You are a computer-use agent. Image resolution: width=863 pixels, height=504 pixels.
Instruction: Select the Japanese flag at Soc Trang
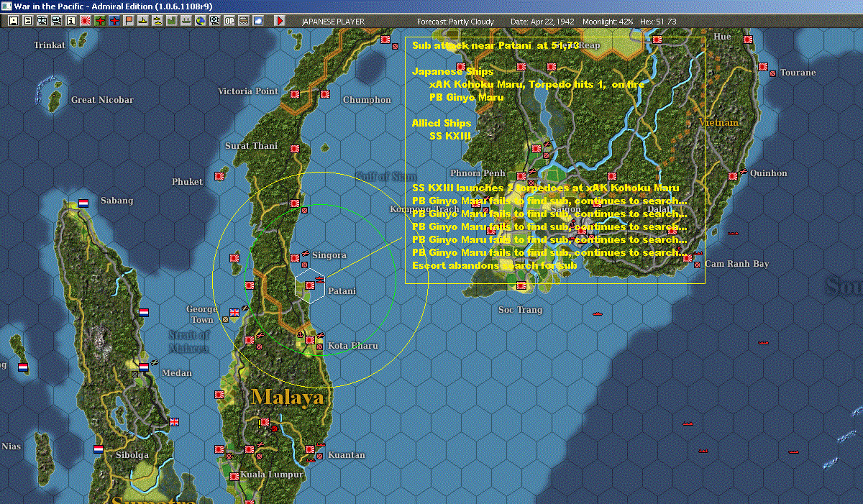[521, 285]
